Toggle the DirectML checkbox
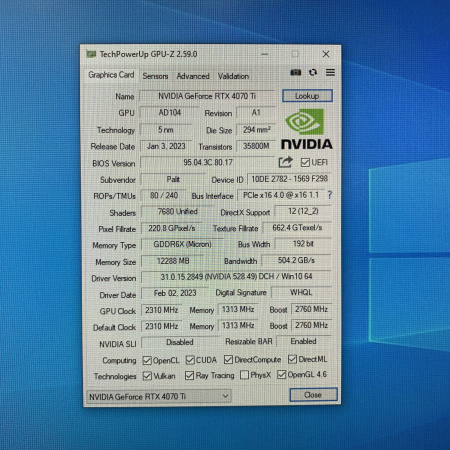The width and height of the screenshot is (450, 450). 292,359
